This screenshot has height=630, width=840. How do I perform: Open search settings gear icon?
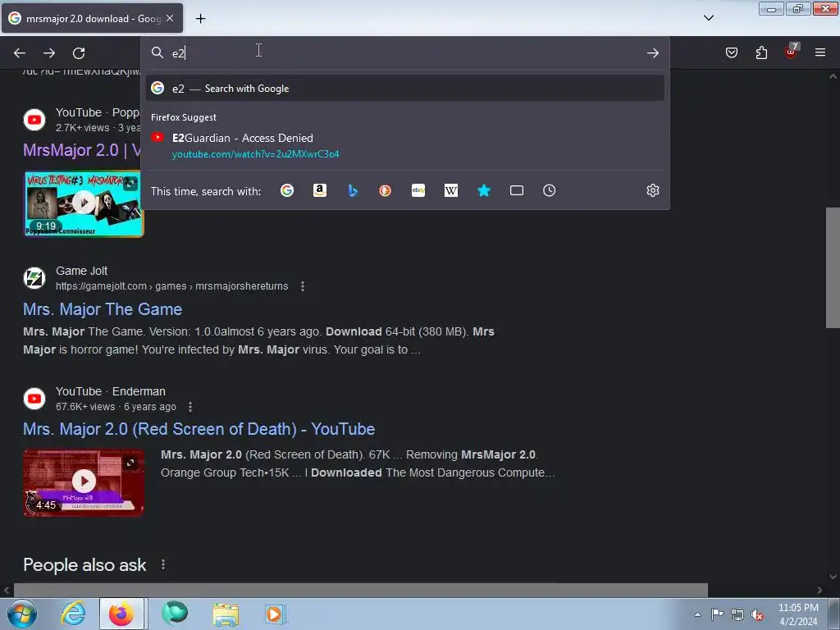pos(652,190)
